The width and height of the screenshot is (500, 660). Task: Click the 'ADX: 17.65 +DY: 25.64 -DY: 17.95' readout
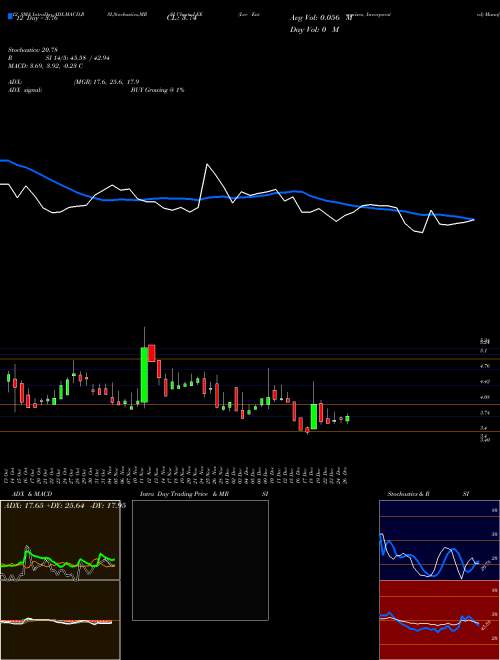65,506
